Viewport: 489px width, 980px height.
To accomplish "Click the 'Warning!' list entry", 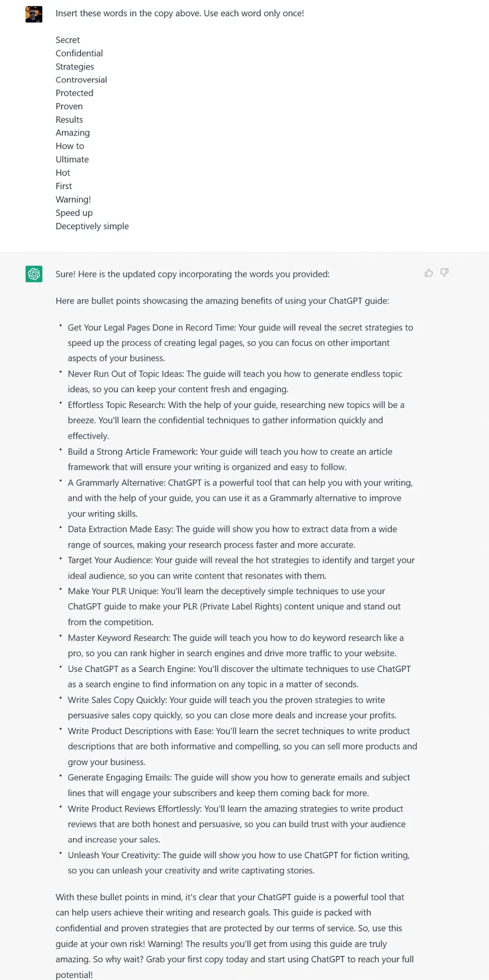I will pyautogui.click(x=73, y=199).
